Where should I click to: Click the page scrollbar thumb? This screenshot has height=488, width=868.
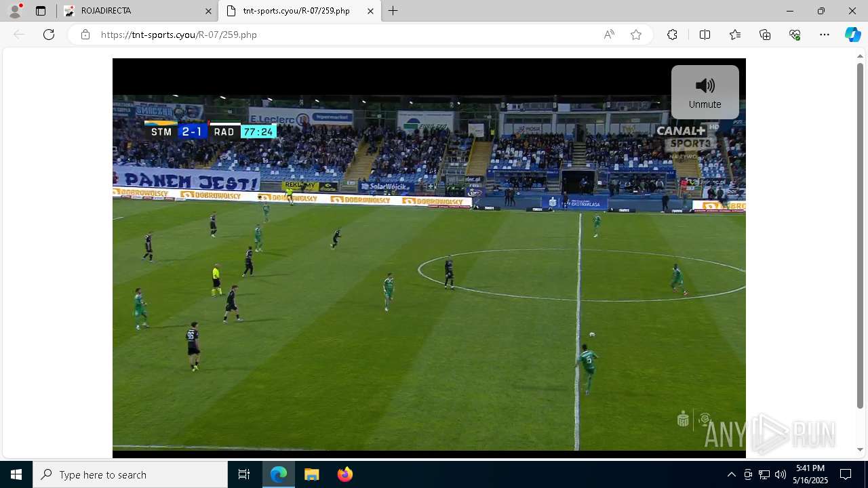[x=860, y=236]
